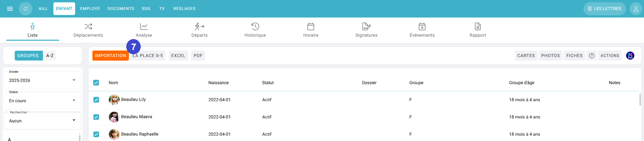Open the hamburger menu
644x141 pixels.
10,9
